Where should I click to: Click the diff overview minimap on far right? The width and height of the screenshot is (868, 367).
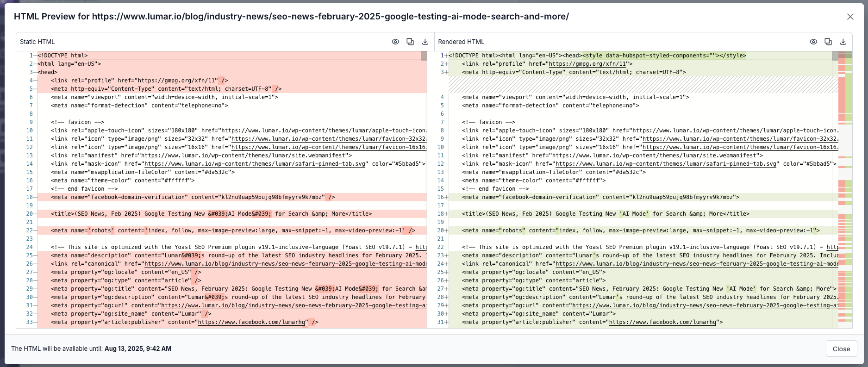(845, 190)
